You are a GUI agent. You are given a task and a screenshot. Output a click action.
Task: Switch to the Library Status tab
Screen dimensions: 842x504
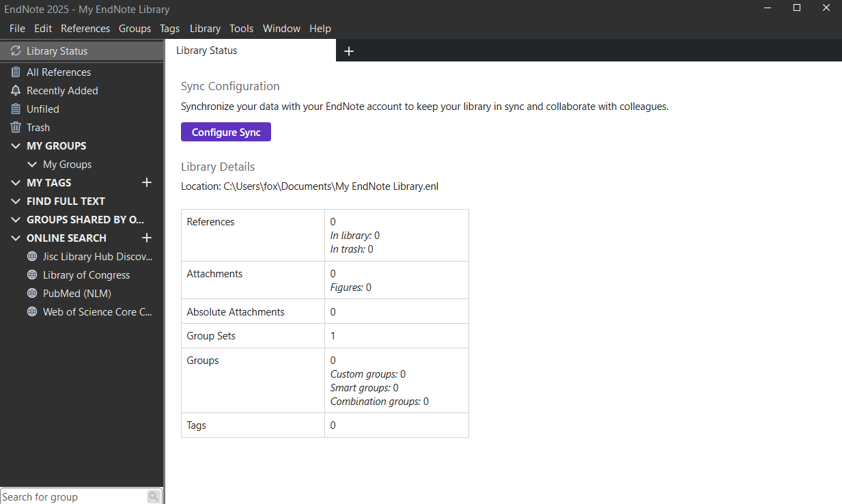tap(207, 51)
